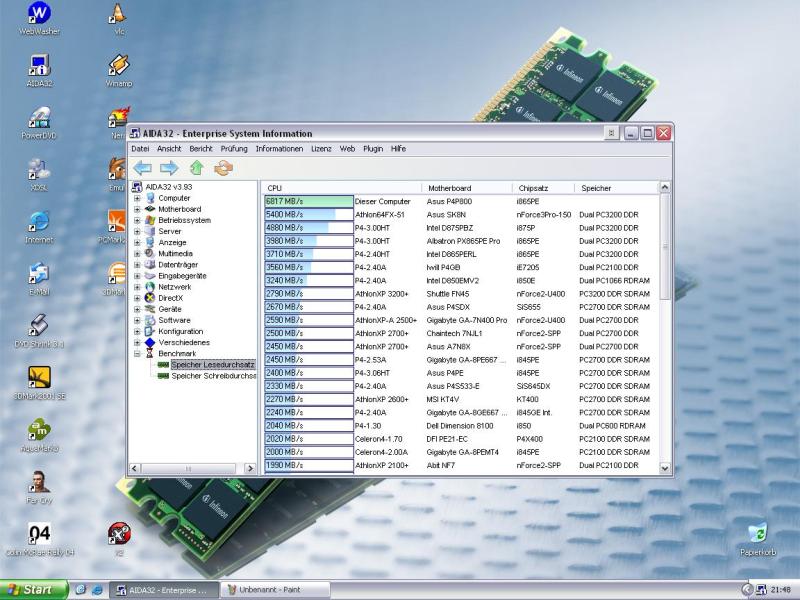Expand the Computer tree node
The image size is (800, 600).
point(137,198)
